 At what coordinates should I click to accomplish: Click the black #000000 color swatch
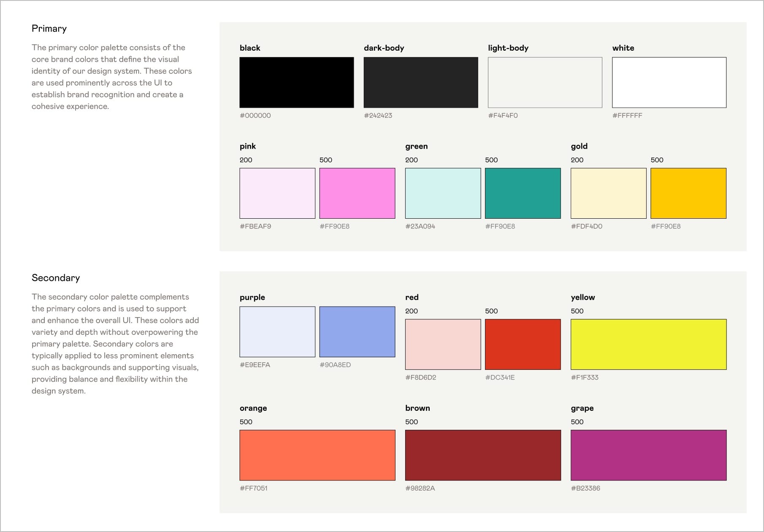click(x=296, y=82)
